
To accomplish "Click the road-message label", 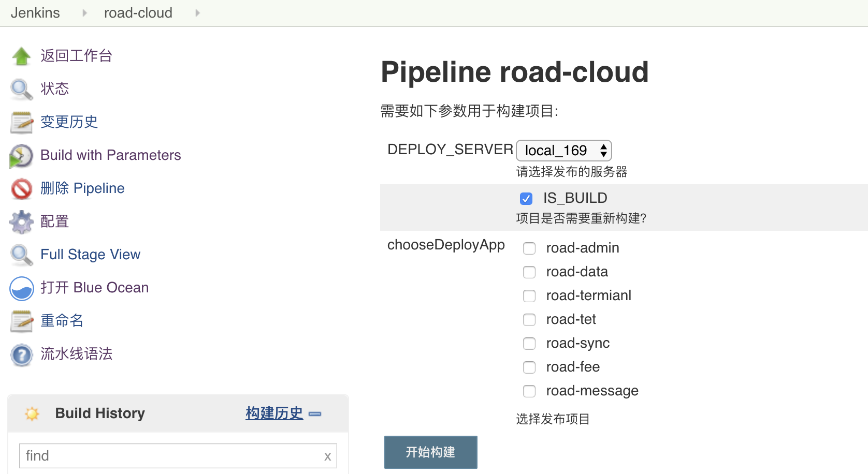I will (x=592, y=391).
